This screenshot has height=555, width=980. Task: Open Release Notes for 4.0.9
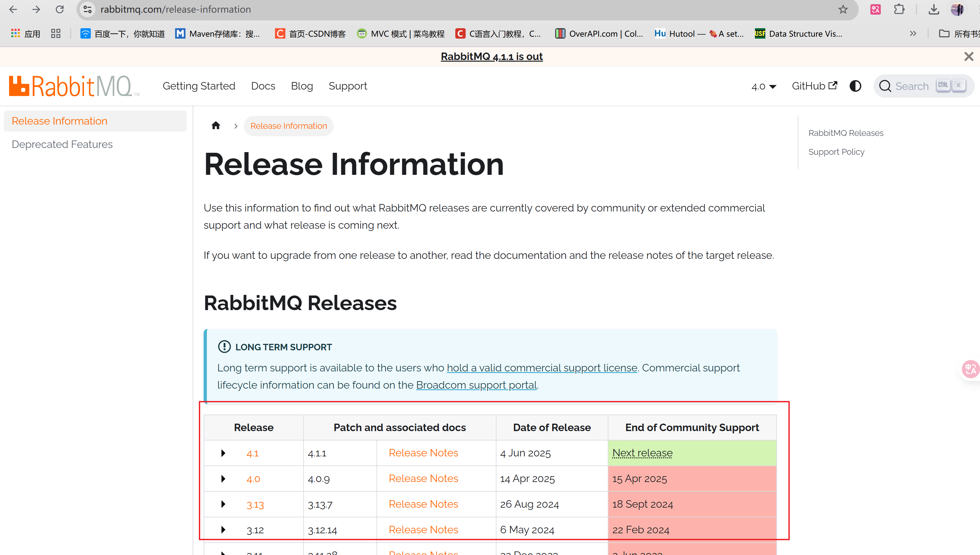pyautogui.click(x=423, y=478)
